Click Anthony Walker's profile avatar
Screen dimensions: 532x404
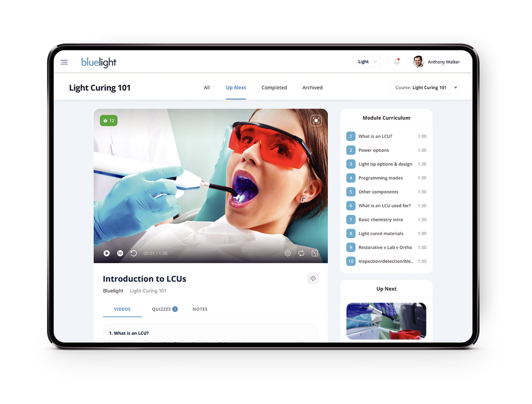(419, 62)
